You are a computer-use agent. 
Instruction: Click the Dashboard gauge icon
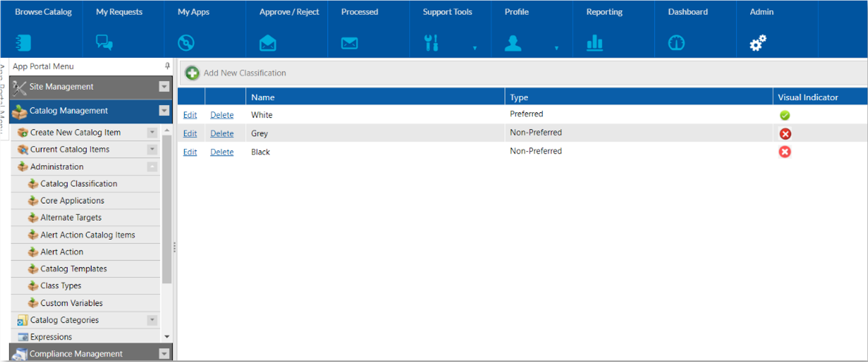[677, 43]
